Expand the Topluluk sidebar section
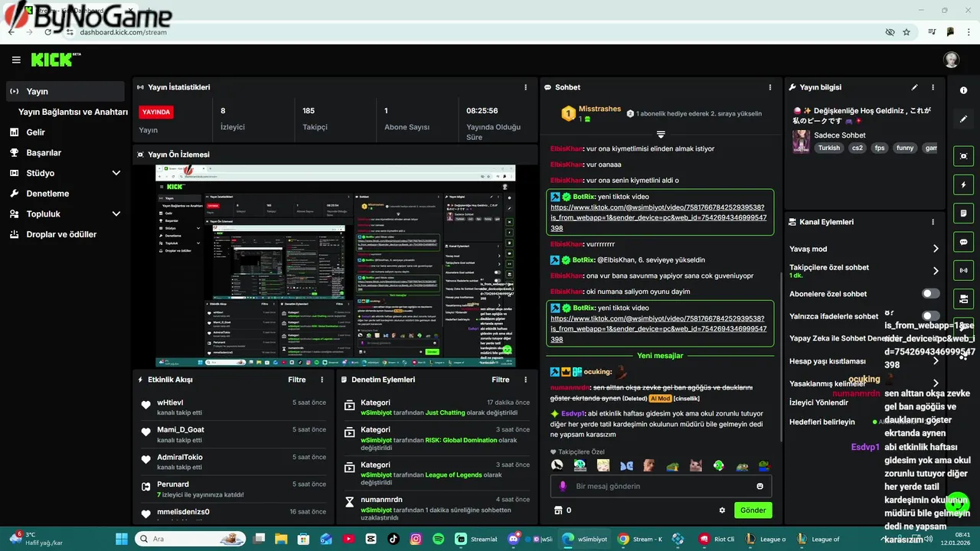Viewport: 980px width, 551px height. [x=116, y=214]
